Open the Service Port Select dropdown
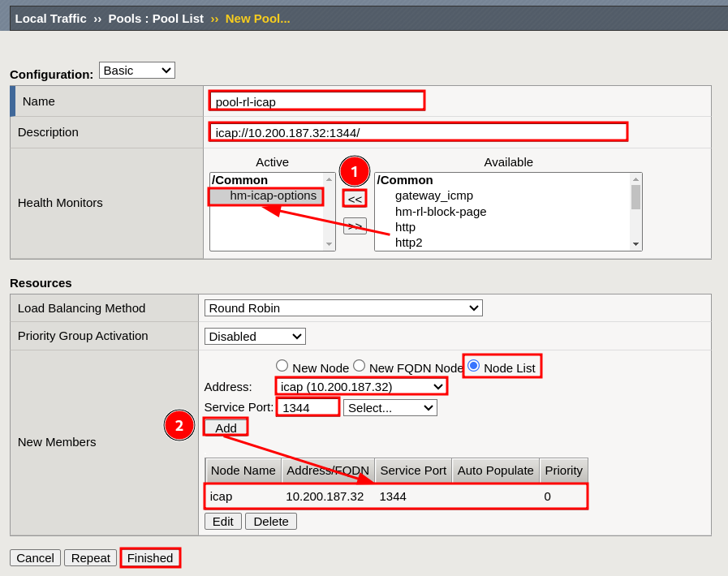This screenshot has height=576, width=728. point(390,408)
